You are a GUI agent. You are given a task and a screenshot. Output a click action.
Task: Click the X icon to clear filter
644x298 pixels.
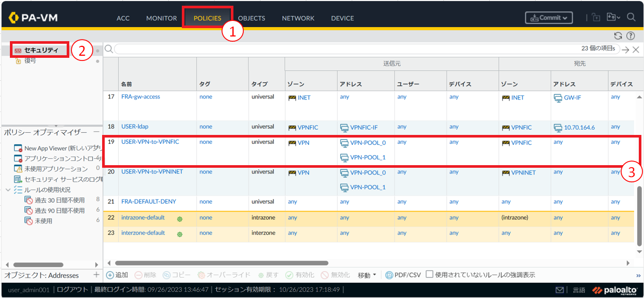636,49
